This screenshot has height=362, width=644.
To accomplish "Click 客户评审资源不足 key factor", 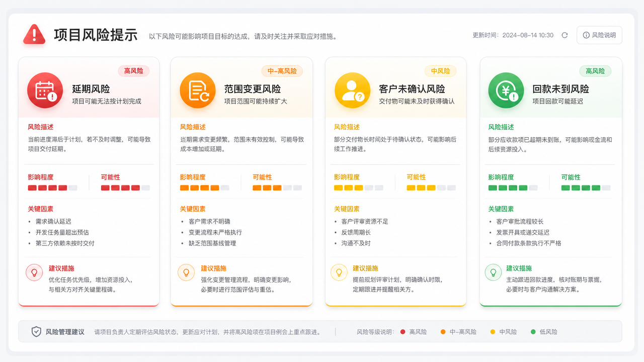I will tap(365, 221).
